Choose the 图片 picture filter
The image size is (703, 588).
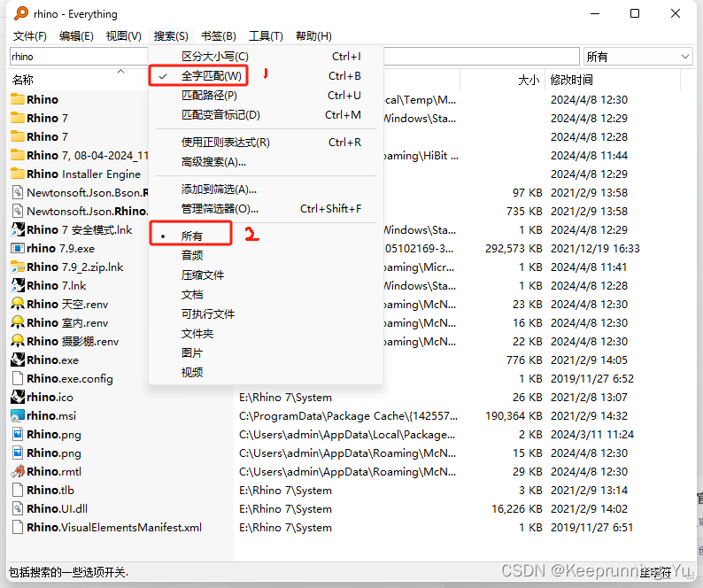[266, 353]
